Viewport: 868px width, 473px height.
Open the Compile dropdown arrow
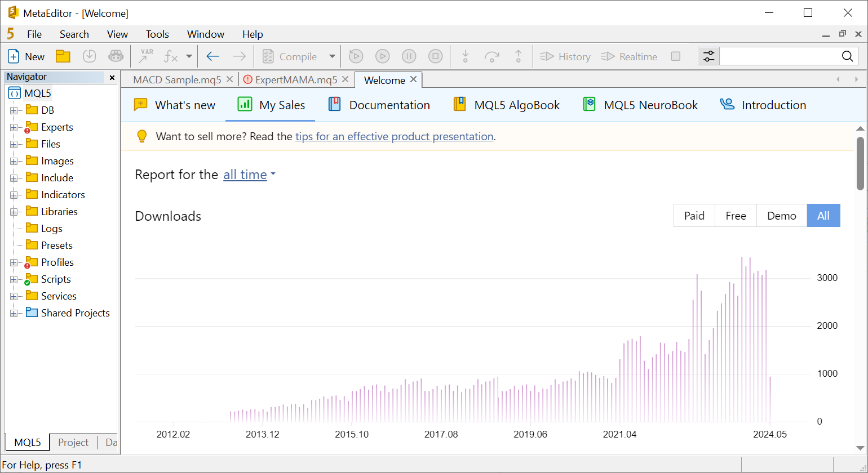pos(333,56)
